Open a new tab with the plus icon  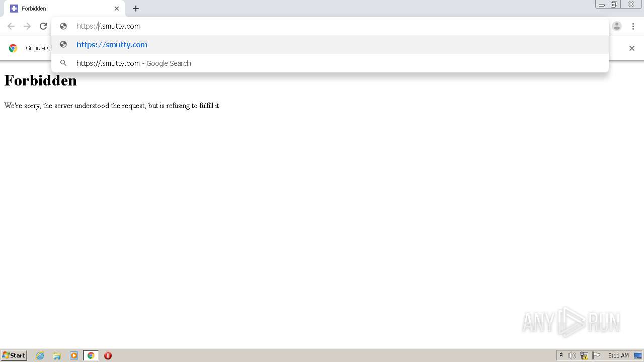(x=136, y=9)
